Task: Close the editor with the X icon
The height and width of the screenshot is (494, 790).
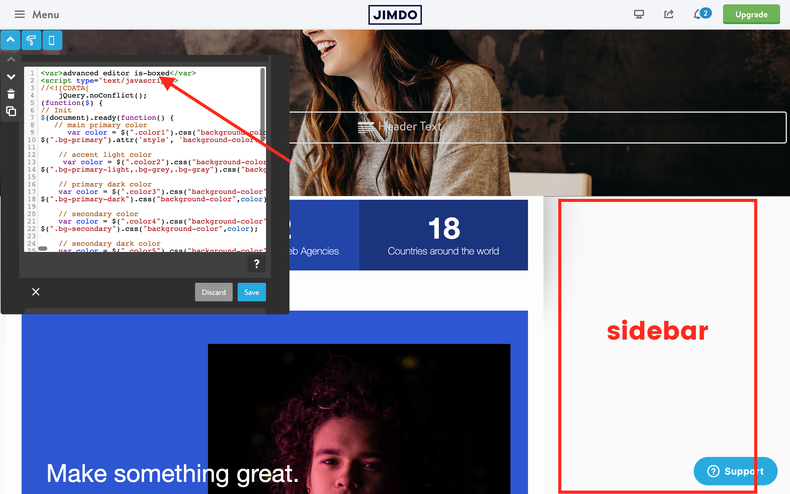Action: click(36, 292)
